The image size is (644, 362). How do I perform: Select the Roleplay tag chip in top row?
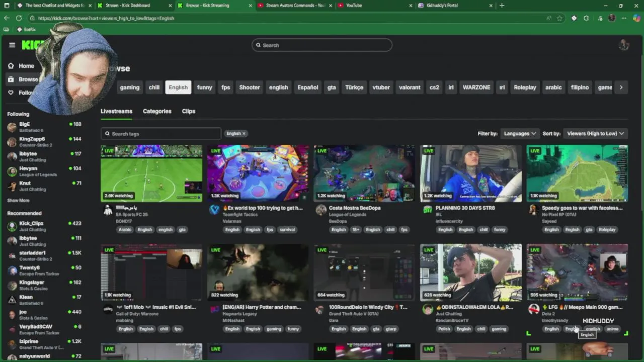(525, 87)
